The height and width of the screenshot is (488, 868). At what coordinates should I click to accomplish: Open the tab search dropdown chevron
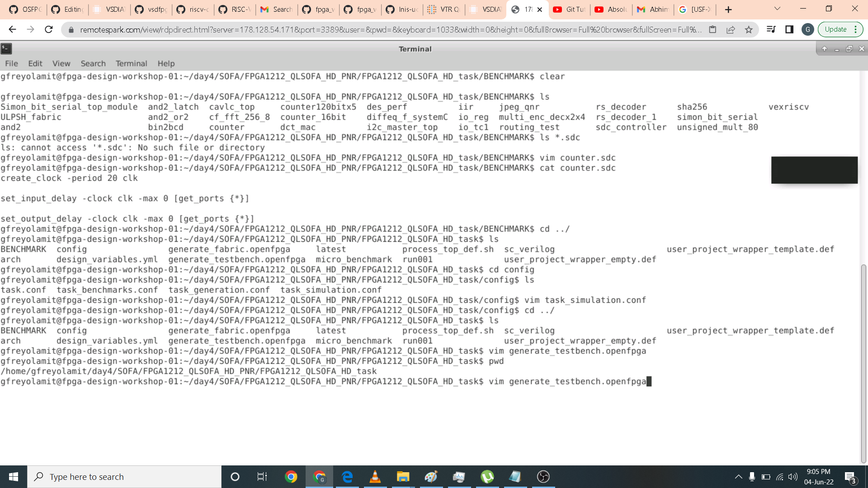pos(777,9)
